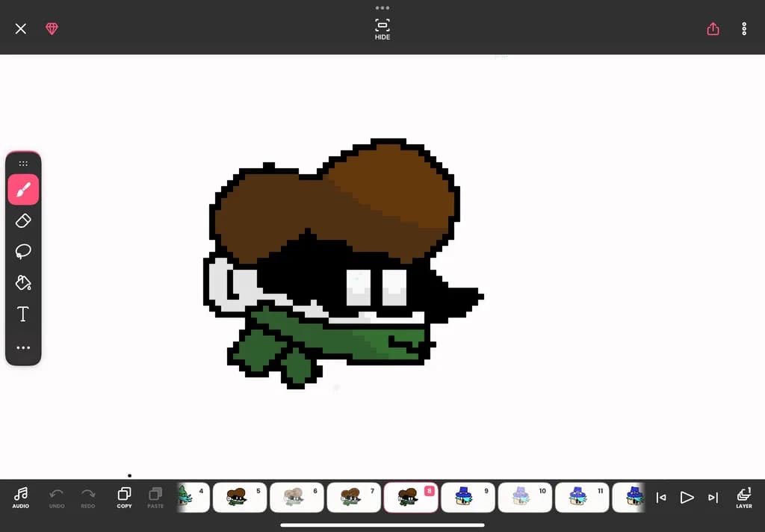Viewport: 765px width, 532px height.
Task: Open the Audio panel
Action: (x=20, y=498)
